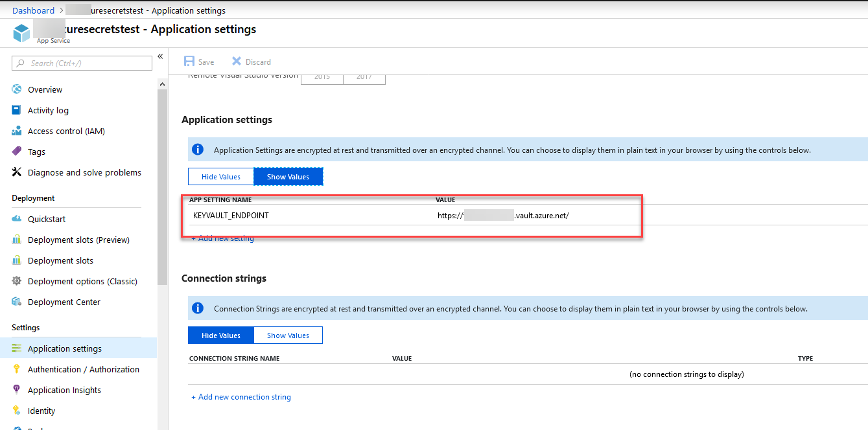Open the Overview blade icon

pos(15,89)
